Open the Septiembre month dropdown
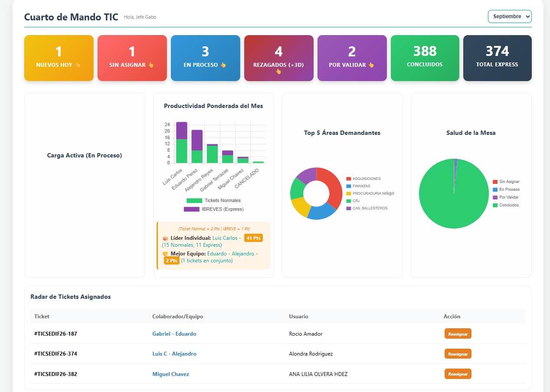Image resolution: width=550 pixels, height=392 pixels. pyautogui.click(x=510, y=16)
